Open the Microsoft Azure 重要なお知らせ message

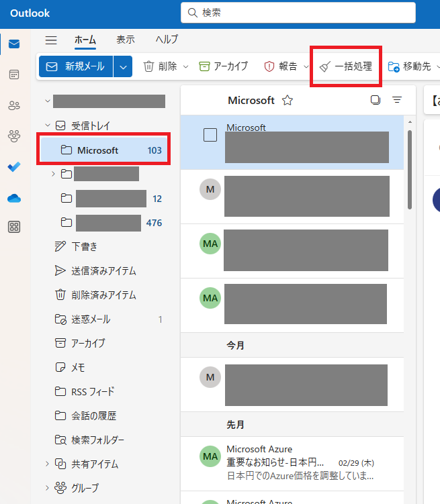point(292,463)
